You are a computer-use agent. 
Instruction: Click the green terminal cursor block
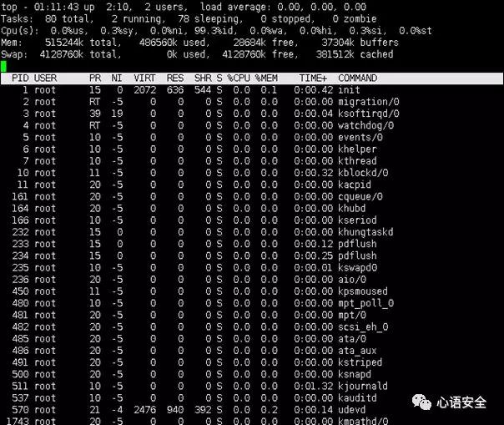tap(3, 66)
